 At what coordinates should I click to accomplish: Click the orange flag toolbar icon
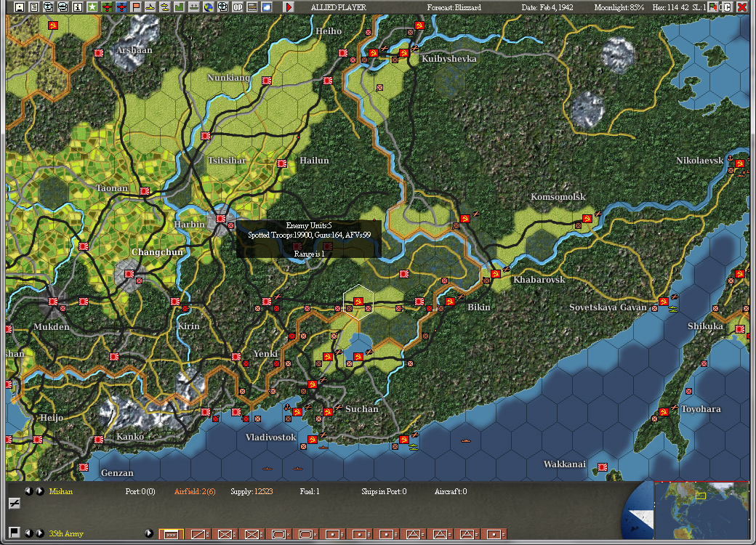(x=135, y=7)
